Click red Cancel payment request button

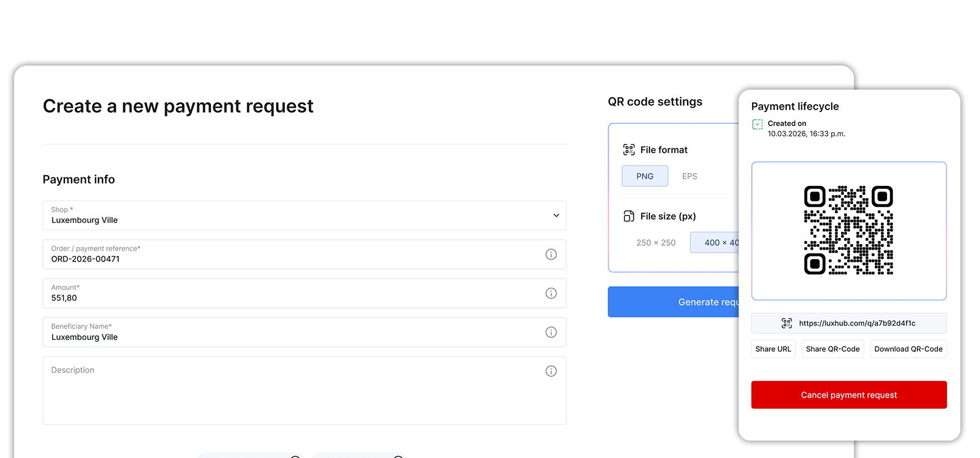coord(848,395)
